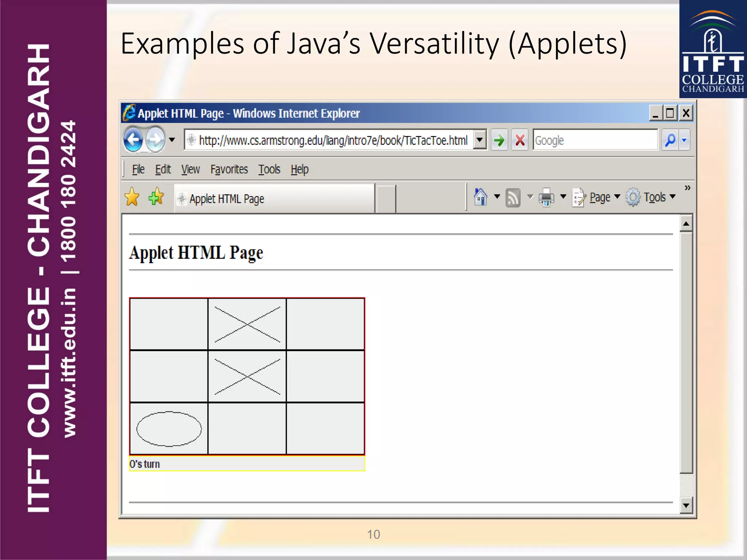The image size is (747, 560).
Task: Click the top-right empty tic-tac-toe cell
Action: coord(325,324)
